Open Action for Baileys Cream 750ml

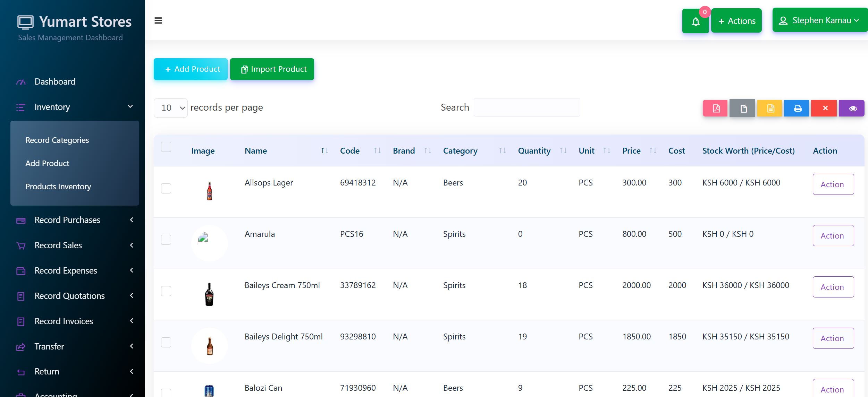click(x=833, y=287)
